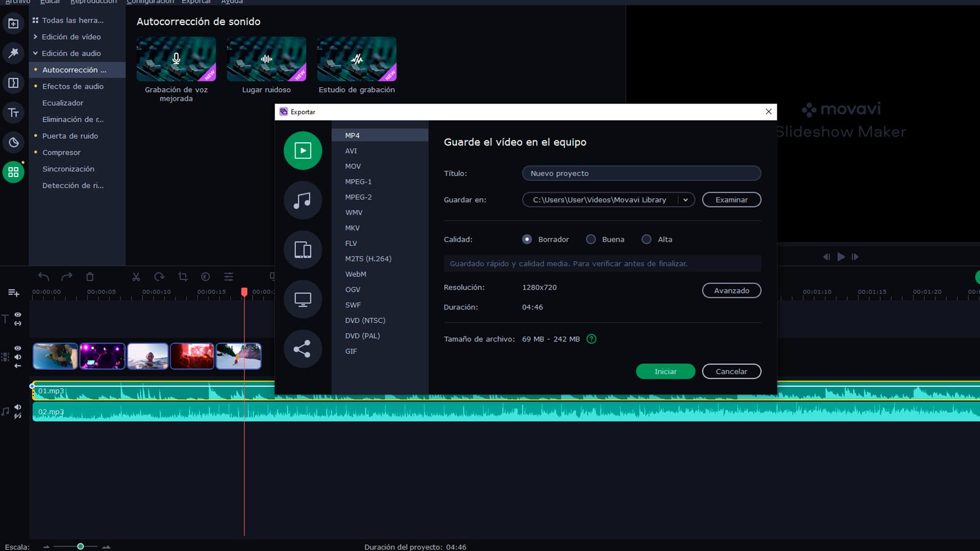The image size is (980, 551).
Task: Open the import media panel icon
Action: point(13,23)
